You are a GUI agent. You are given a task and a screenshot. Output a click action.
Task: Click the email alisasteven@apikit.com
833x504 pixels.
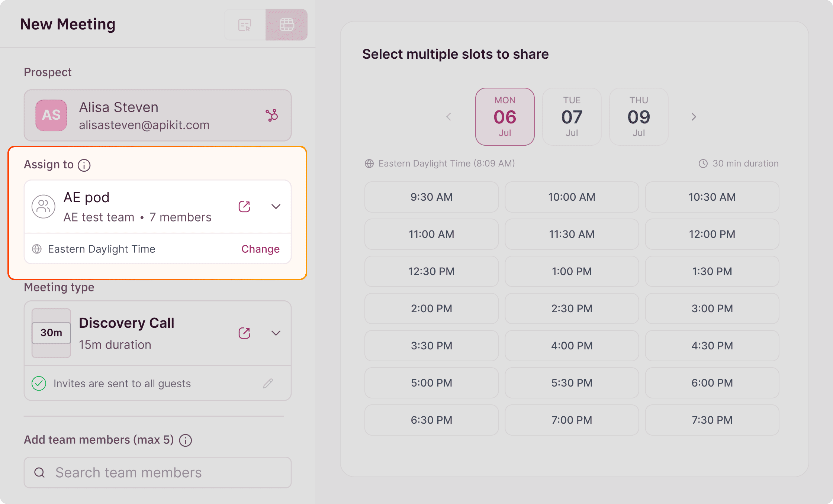pyautogui.click(x=144, y=125)
